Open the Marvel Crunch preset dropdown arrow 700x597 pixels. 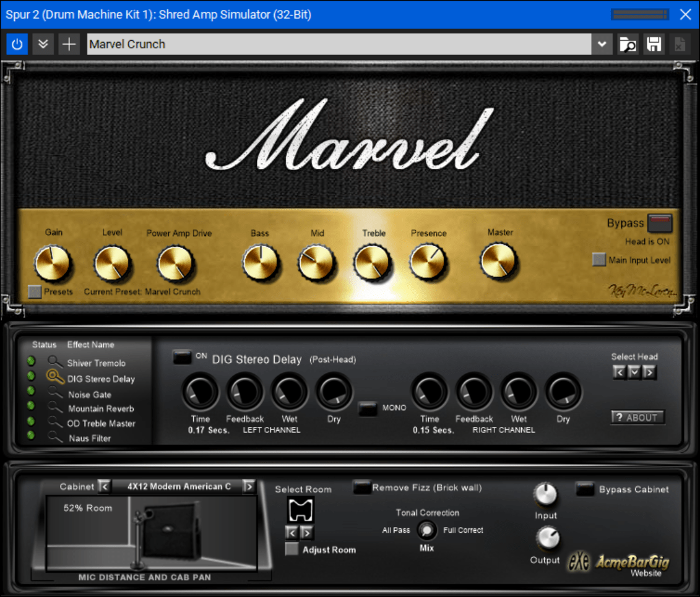[x=602, y=44]
